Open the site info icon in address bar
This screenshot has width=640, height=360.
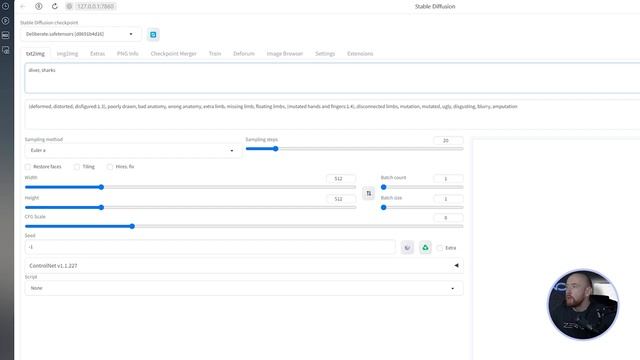point(69,6)
